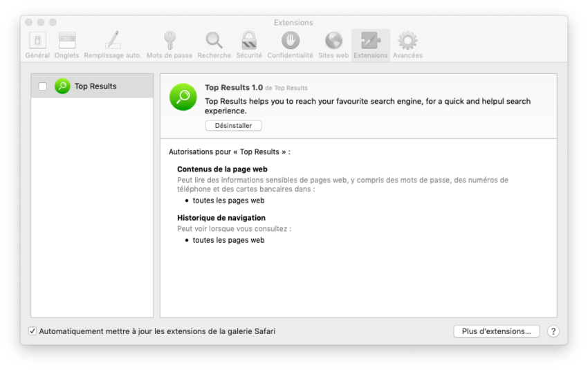
Task: Open the Sites web preferences pane
Action: pos(333,46)
